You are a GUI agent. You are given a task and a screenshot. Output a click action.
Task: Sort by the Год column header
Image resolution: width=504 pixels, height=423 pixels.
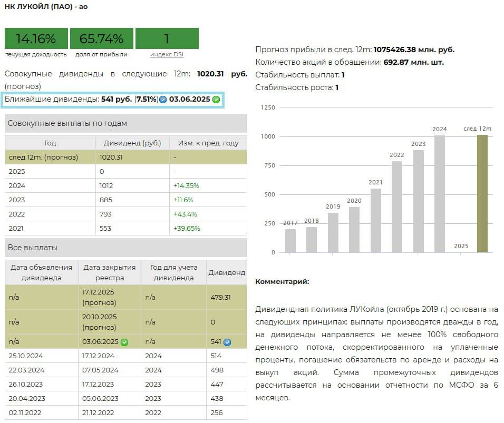(50, 143)
